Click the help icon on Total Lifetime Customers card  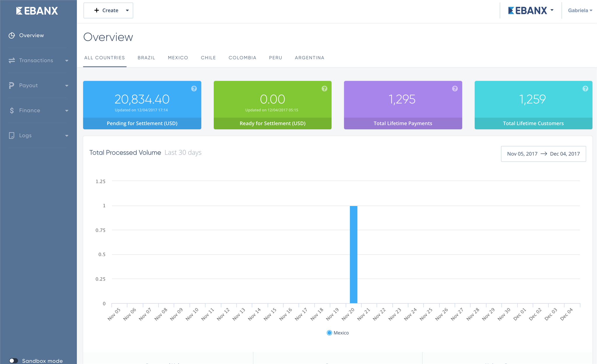[x=585, y=89]
